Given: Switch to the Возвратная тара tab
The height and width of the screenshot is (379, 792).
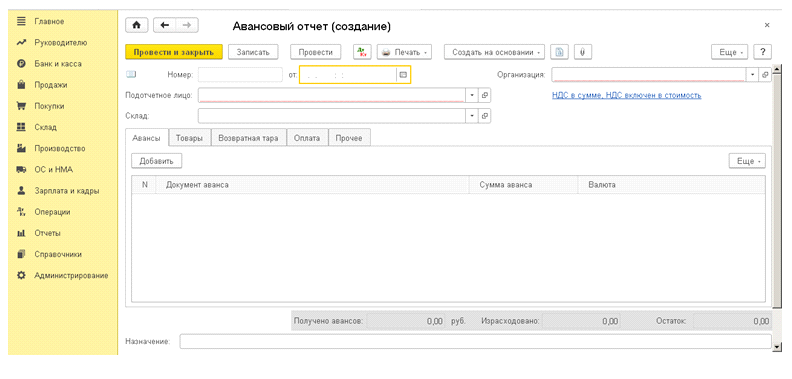Looking at the screenshot, I should (x=245, y=138).
